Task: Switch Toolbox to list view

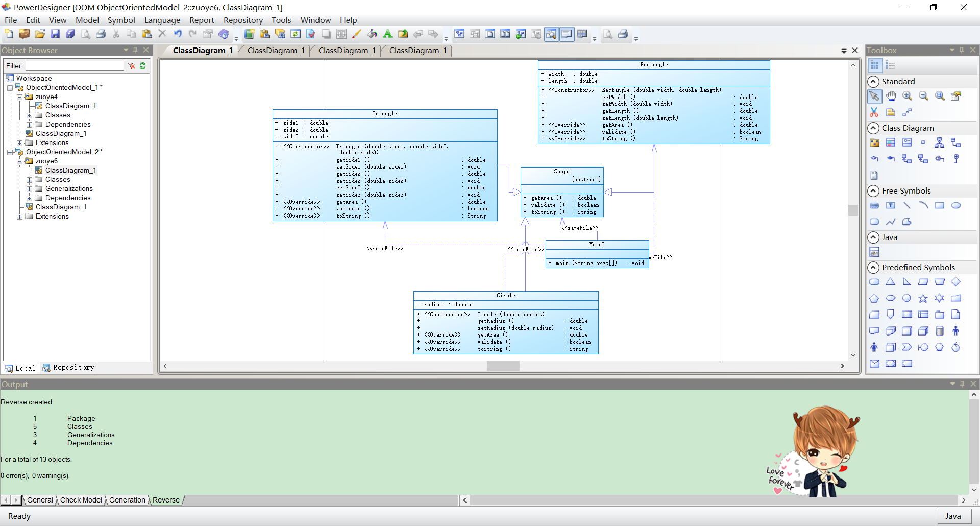Action: point(891,65)
